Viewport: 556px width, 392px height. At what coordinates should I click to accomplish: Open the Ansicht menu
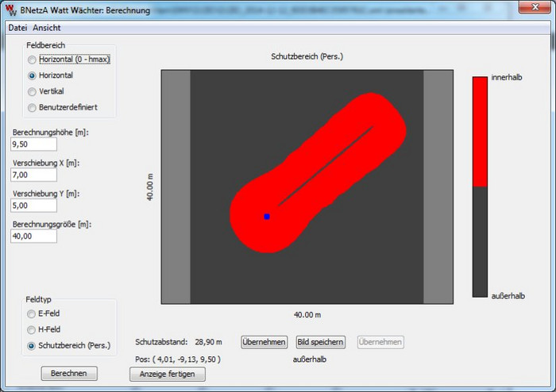pyautogui.click(x=46, y=28)
